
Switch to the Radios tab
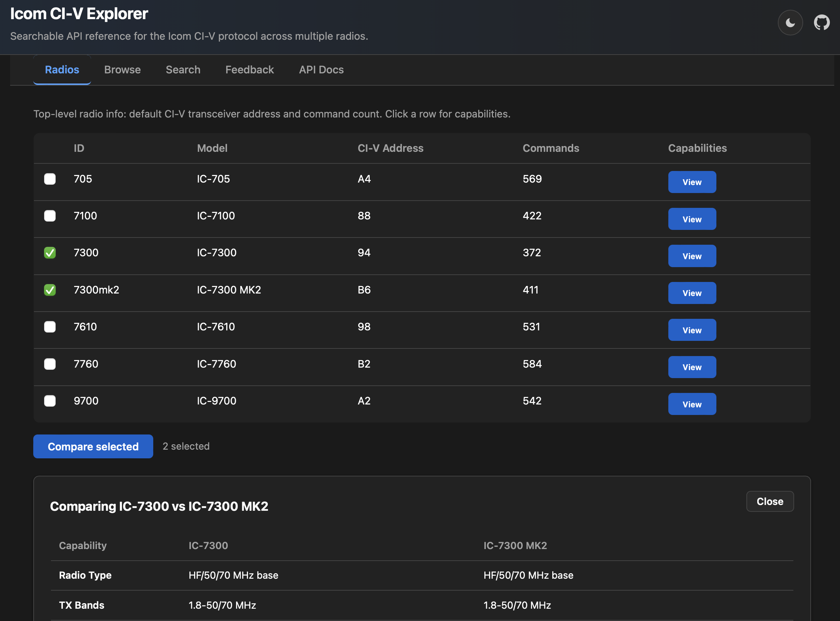coord(62,70)
